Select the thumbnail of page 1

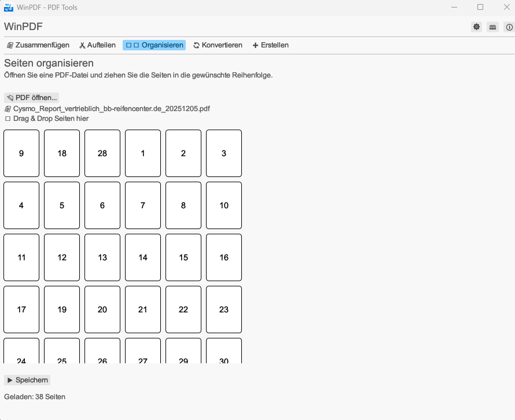tap(143, 153)
